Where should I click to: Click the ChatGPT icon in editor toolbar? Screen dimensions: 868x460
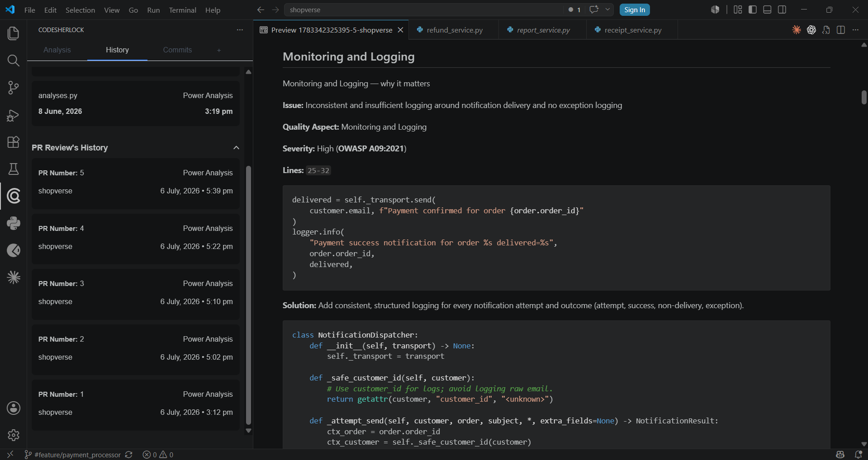point(811,30)
